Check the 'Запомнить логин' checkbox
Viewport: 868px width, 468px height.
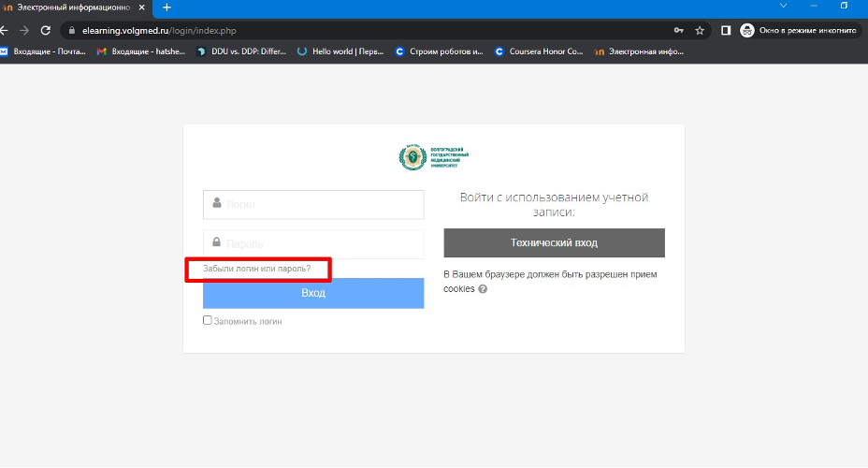(x=208, y=320)
